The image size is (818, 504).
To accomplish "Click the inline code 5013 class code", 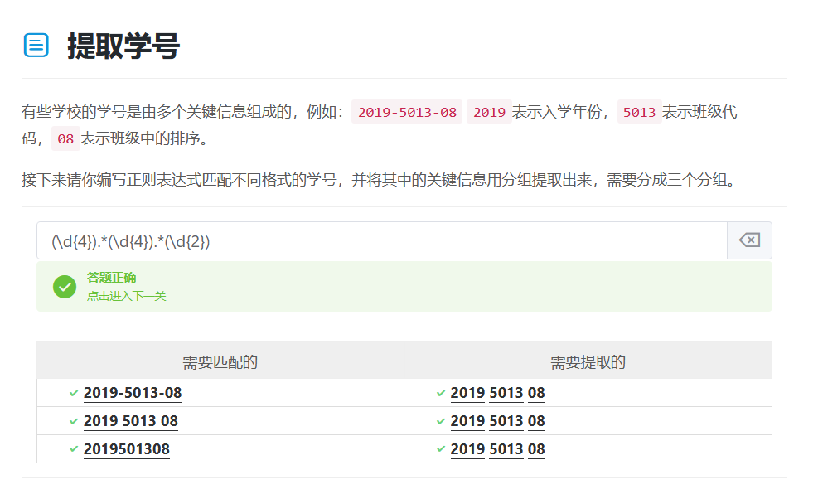I will (x=639, y=112).
